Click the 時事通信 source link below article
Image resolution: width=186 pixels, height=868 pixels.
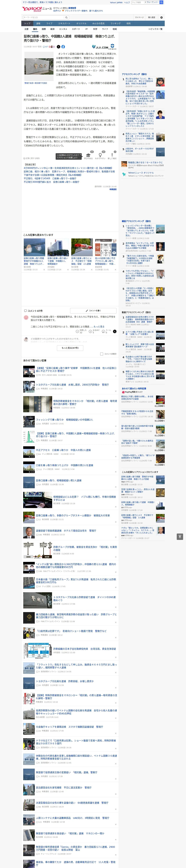click(113, 189)
